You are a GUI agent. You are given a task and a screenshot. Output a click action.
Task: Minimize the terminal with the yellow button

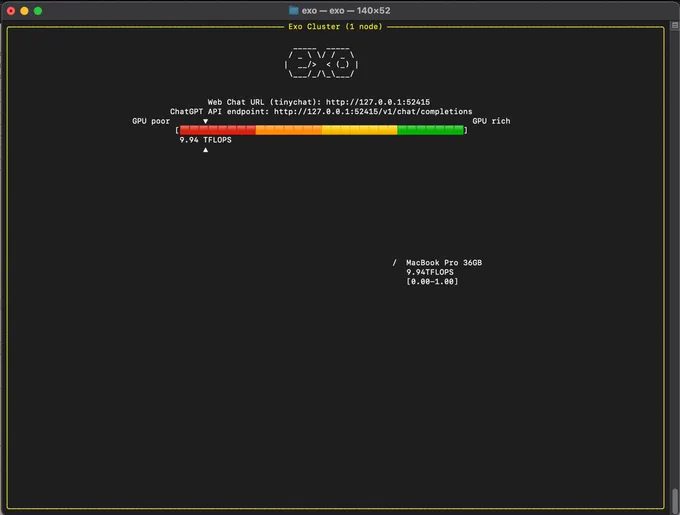click(24, 11)
